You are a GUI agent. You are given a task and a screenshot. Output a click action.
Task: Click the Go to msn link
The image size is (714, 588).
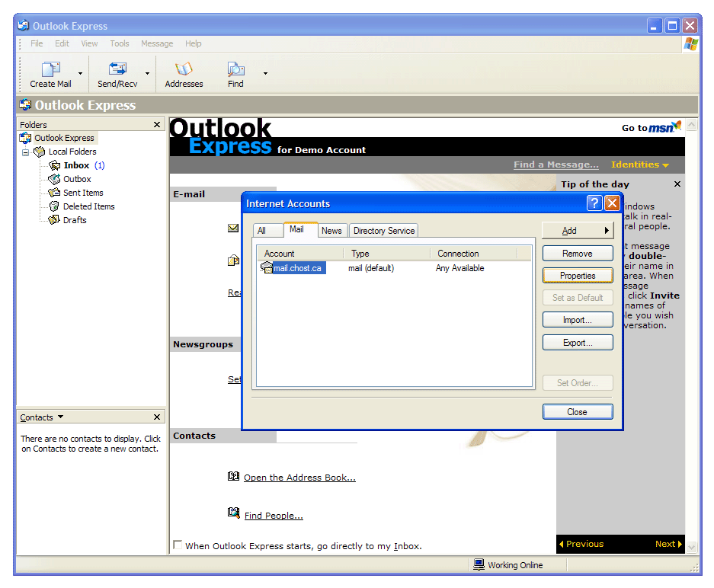[652, 127]
